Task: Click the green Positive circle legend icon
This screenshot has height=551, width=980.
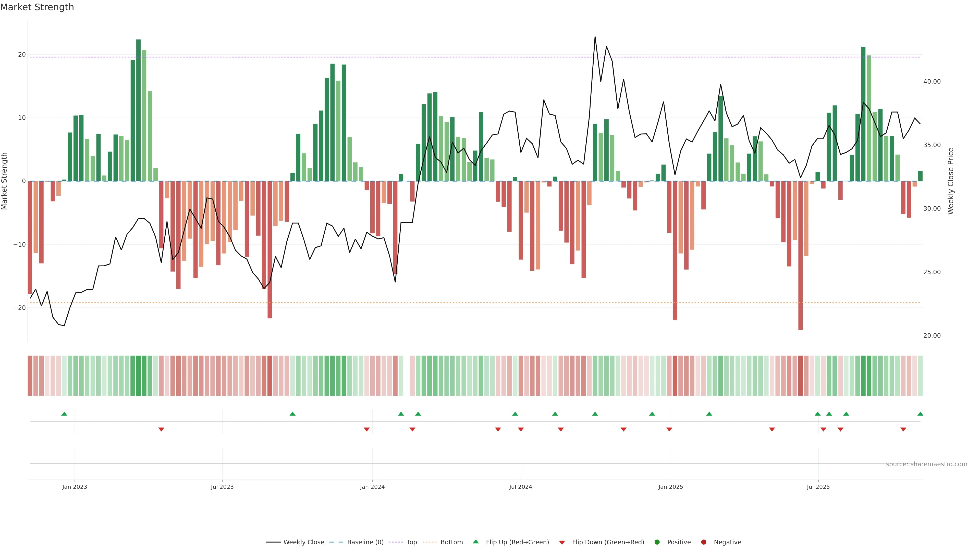Action: 657,542
